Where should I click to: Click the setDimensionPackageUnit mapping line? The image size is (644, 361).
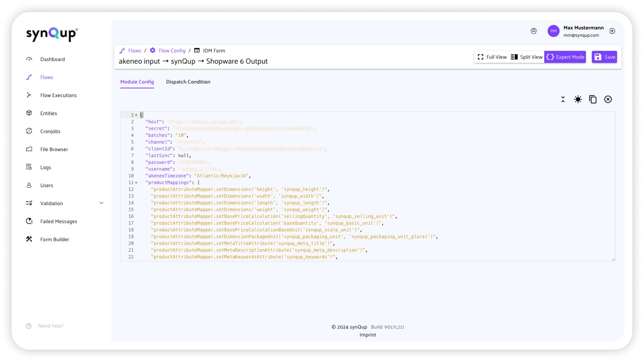294,236
